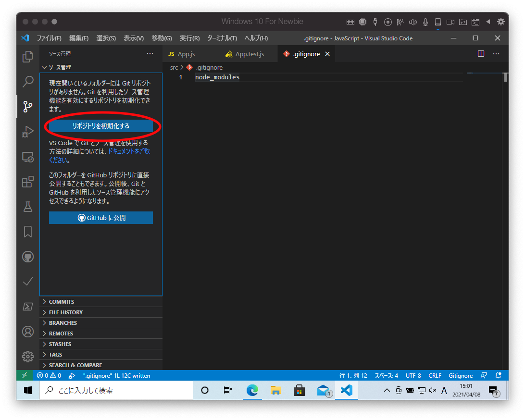Open the Run and Debug view
The width and height of the screenshot is (525, 420).
pyautogui.click(x=28, y=132)
